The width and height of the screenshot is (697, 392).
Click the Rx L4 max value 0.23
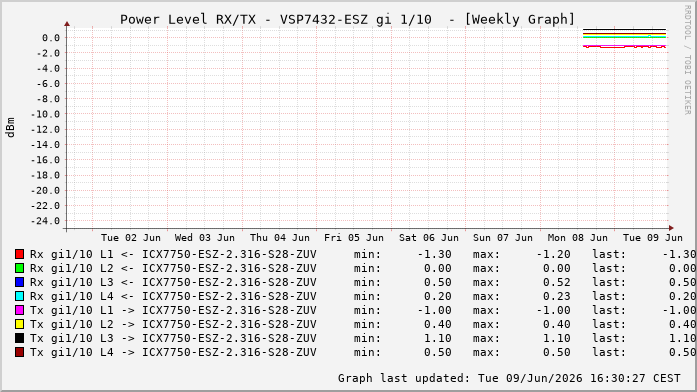click(557, 296)
